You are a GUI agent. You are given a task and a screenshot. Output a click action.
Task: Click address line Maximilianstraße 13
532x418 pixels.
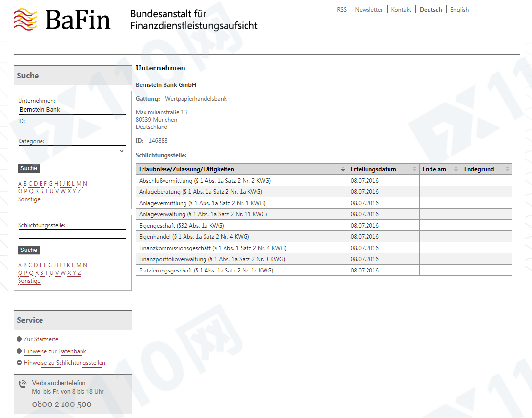[x=161, y=112]
